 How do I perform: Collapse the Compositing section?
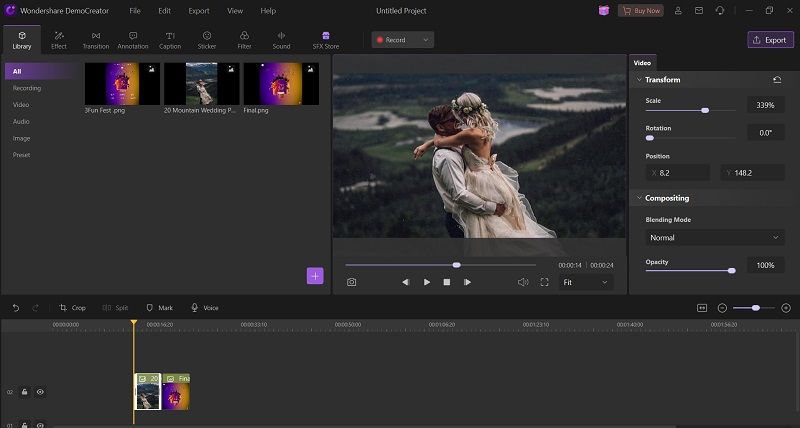(x=639, y=198)
